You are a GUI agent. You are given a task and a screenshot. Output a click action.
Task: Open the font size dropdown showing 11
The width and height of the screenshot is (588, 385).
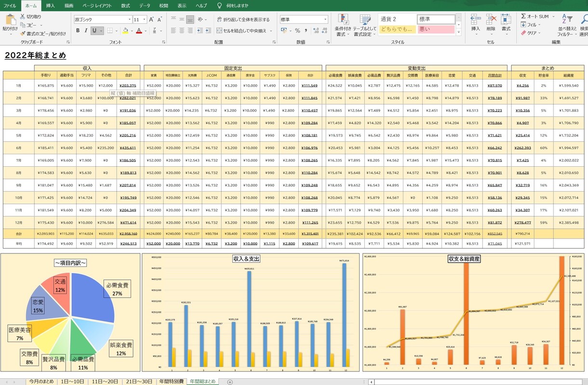pos(144,20)
